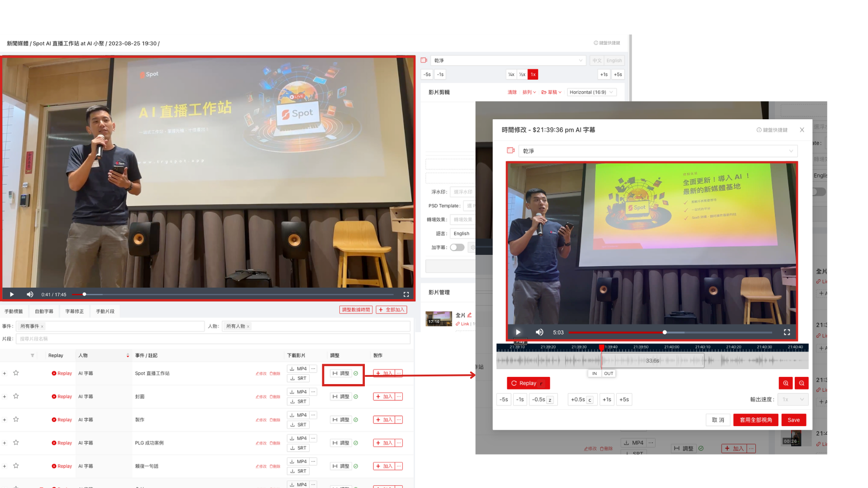
Task: Click 修改 edit icon in 類復一句話 row
Action: click(x=261, y=466)
